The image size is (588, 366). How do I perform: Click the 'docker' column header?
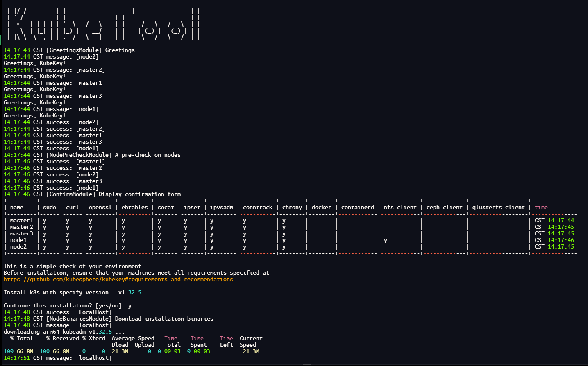pos(321,207)
